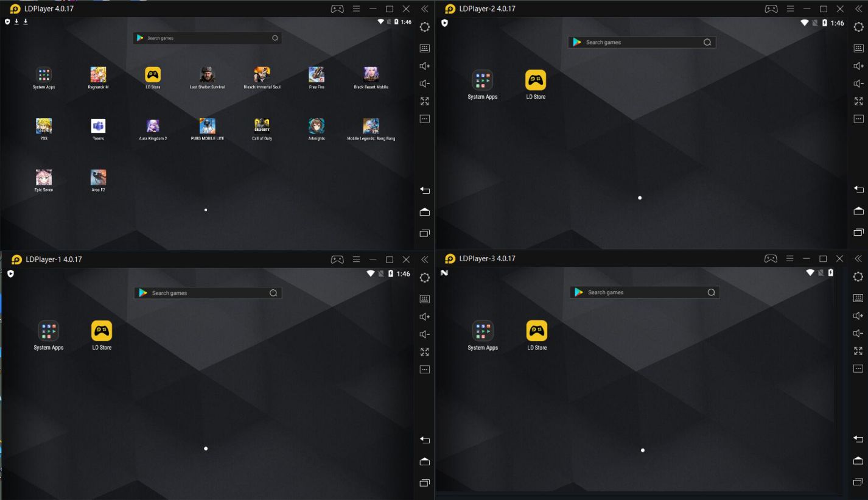Tap Android home button in LDPlayer-2
Viewport: 868px width, 500px height.
coord(859,211)
